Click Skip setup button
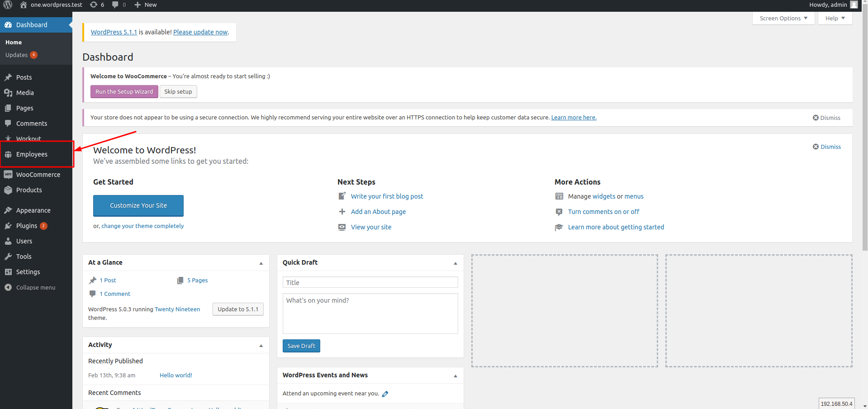This screenshot has height=409, width=868. click(x=178, y=91)
